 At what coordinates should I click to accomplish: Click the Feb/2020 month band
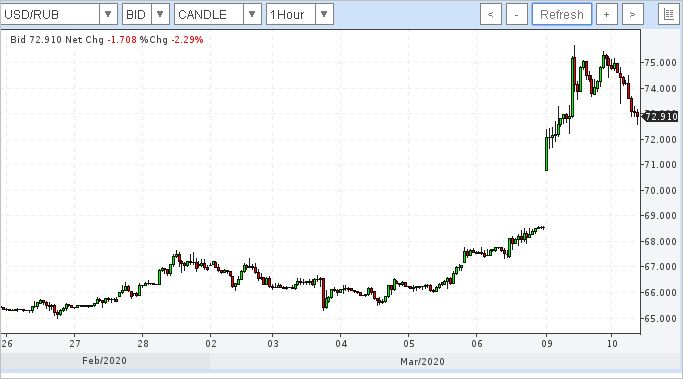point(105,361)
